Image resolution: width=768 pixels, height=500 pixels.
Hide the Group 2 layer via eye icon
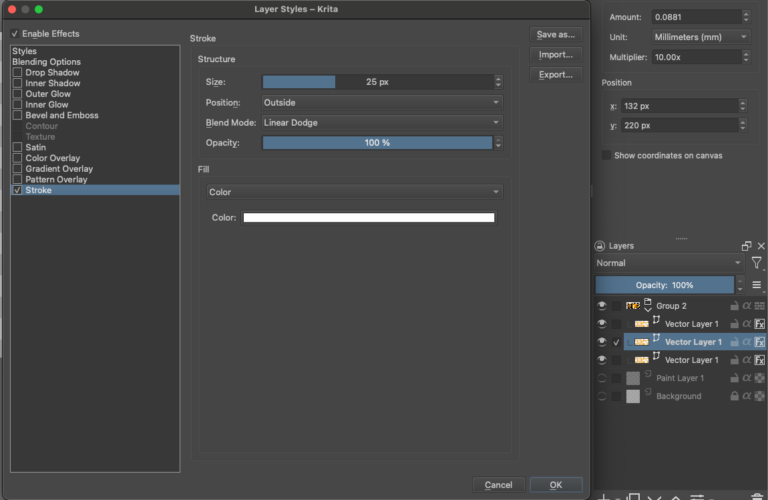601,306
